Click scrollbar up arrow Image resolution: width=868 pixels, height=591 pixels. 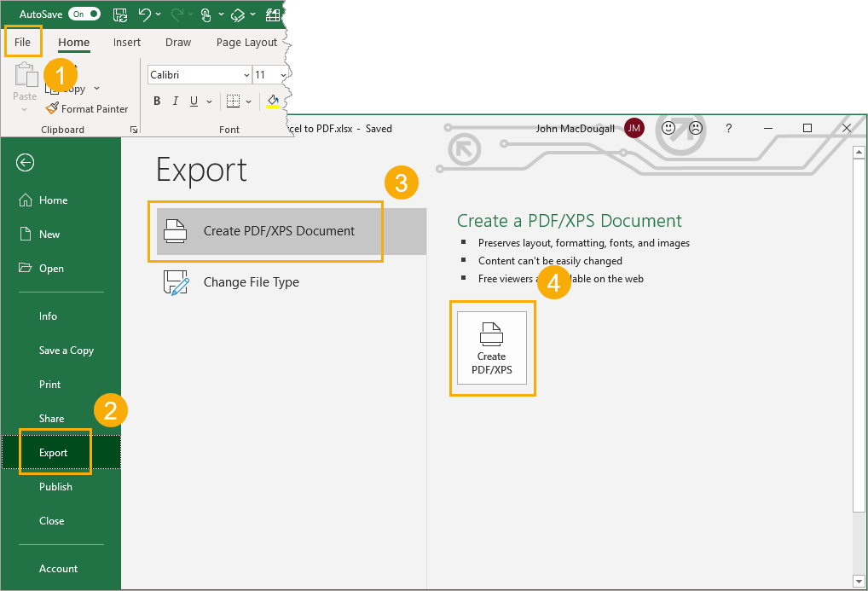coord(859,151)
